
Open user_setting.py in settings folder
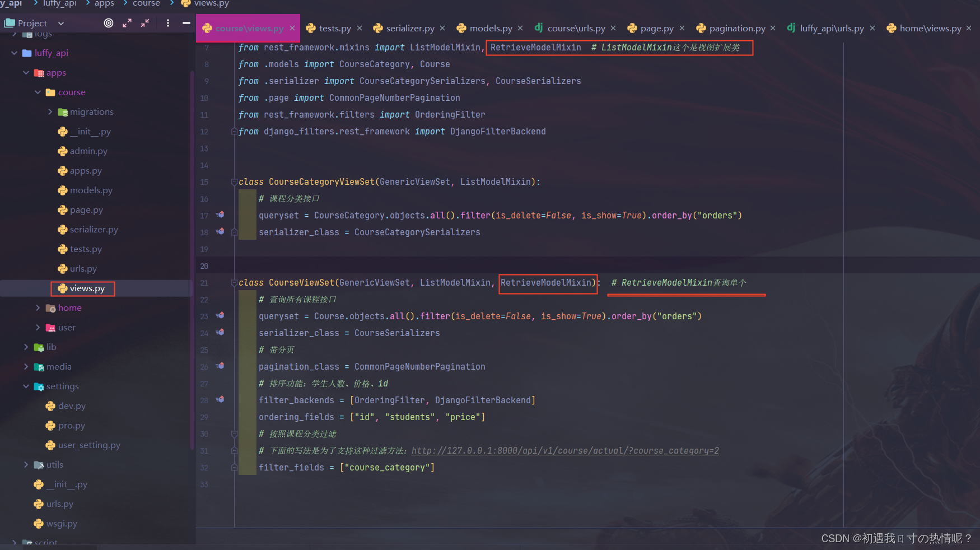pyautogui.click(x=83, y=445)
